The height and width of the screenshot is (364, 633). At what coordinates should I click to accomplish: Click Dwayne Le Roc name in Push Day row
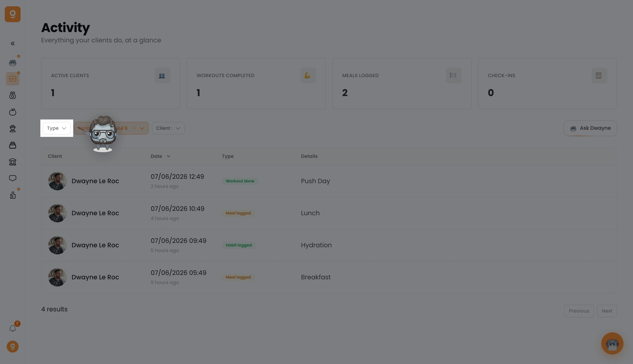[x=95, y=181]
